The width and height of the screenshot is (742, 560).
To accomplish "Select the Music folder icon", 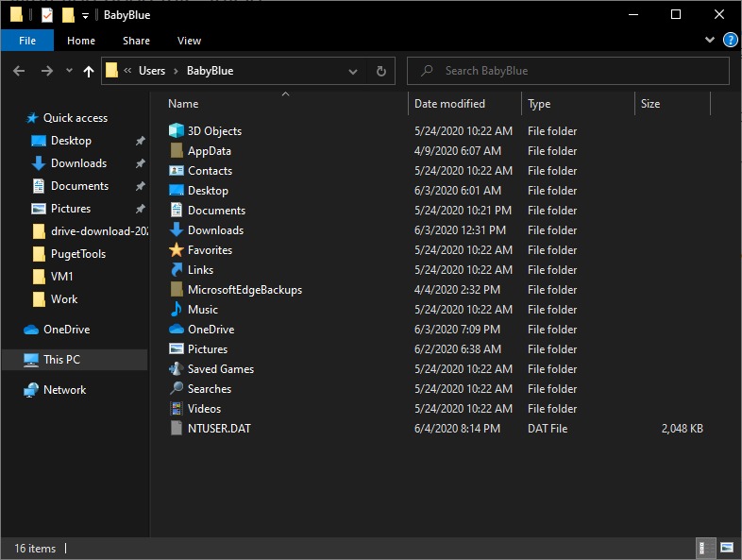I will (x=177, y=310).
